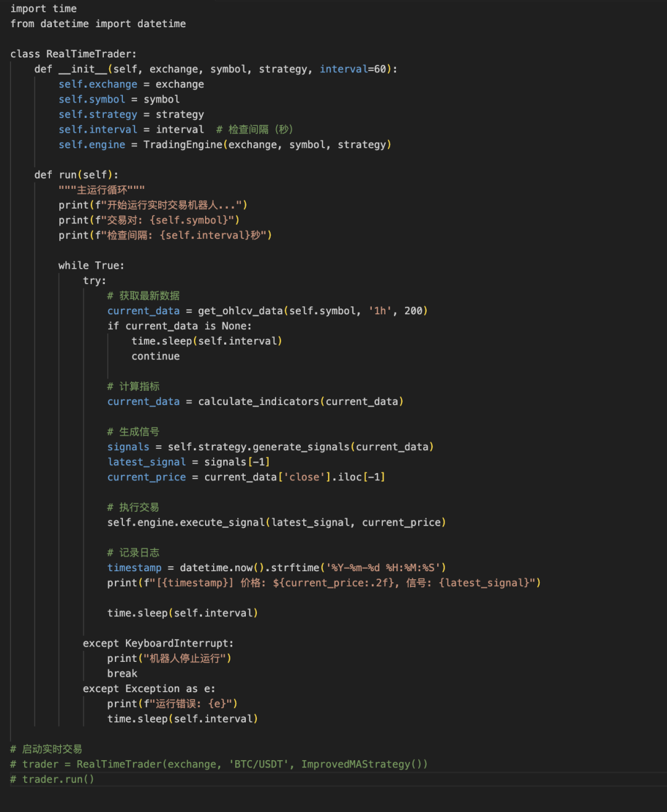
Task: Click the __init__ method definition line
Action: [x=216, y=69]
